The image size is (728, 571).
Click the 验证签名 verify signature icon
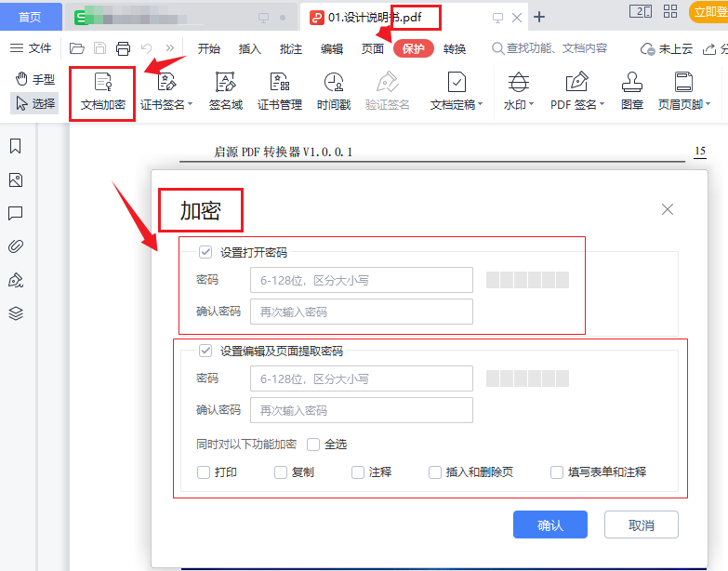(387, 82)
